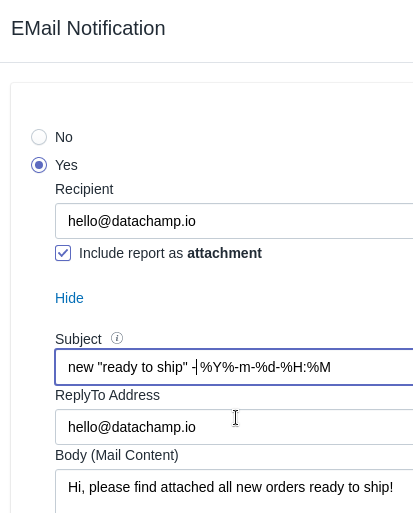
Task: Click the "ReplyTo Address" label
Action: [107, 395]
